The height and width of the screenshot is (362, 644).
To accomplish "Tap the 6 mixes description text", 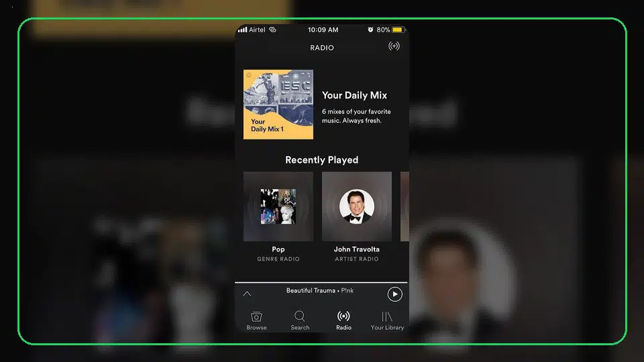I will 356,116.
